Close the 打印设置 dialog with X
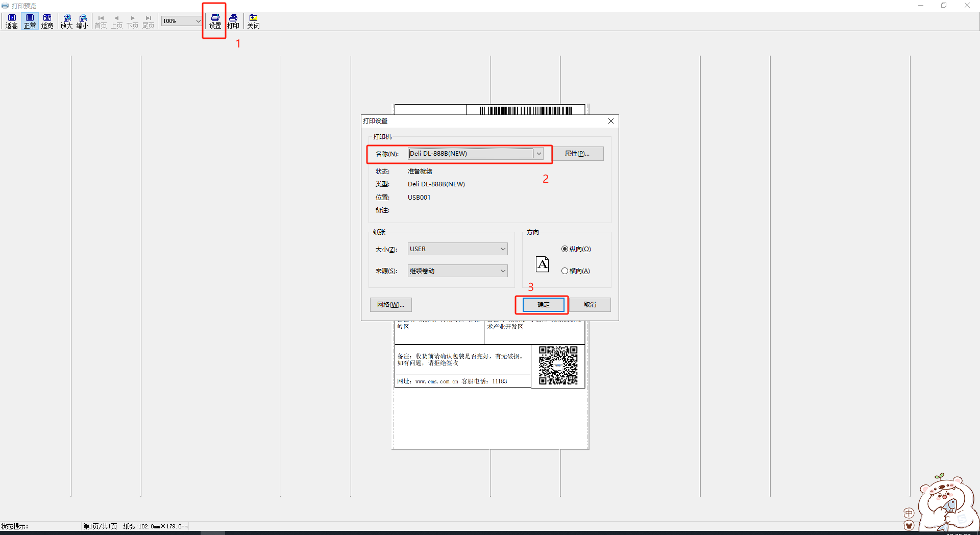 [x=610, y=121]
